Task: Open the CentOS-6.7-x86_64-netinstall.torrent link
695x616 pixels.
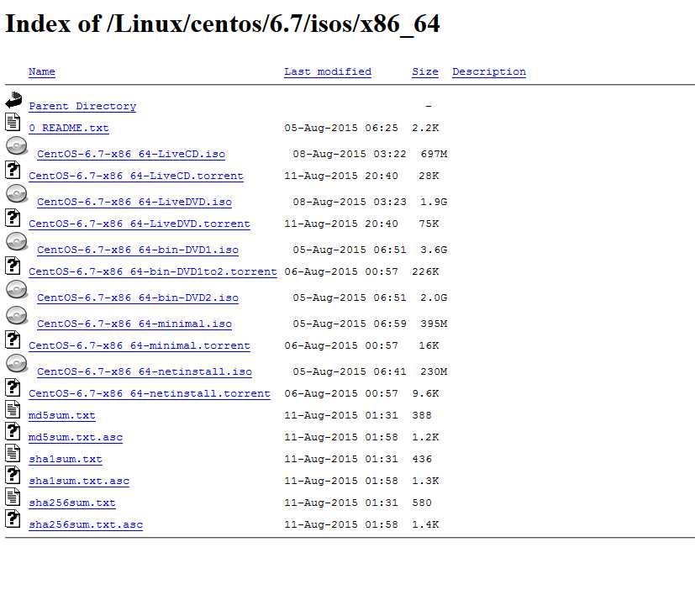Action: [150, 393]
